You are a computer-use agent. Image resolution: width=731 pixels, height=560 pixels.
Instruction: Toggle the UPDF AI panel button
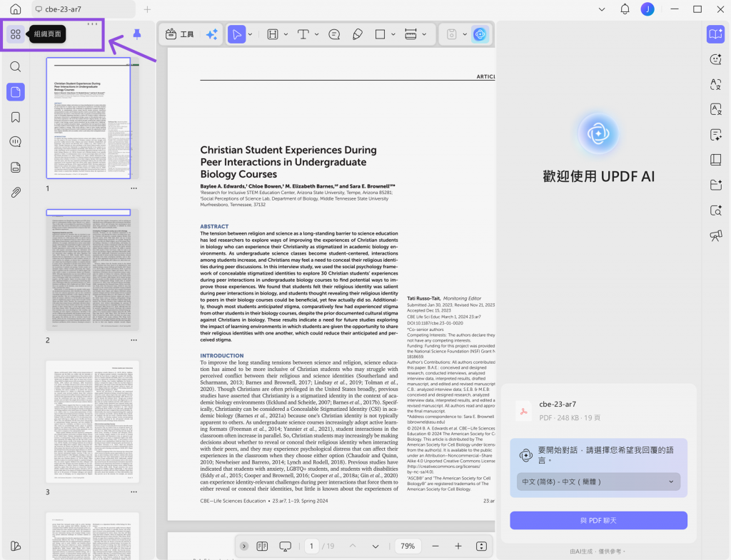coord(480,34)
